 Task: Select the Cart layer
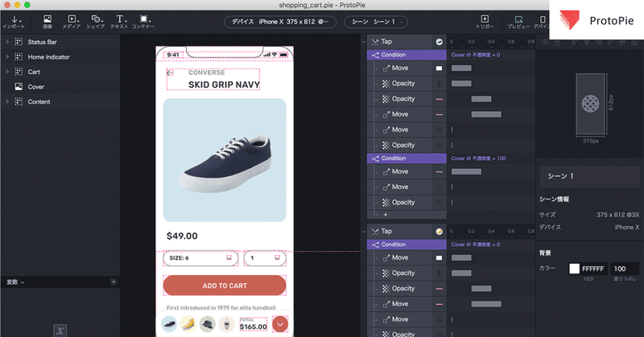(x=60, y=72)
